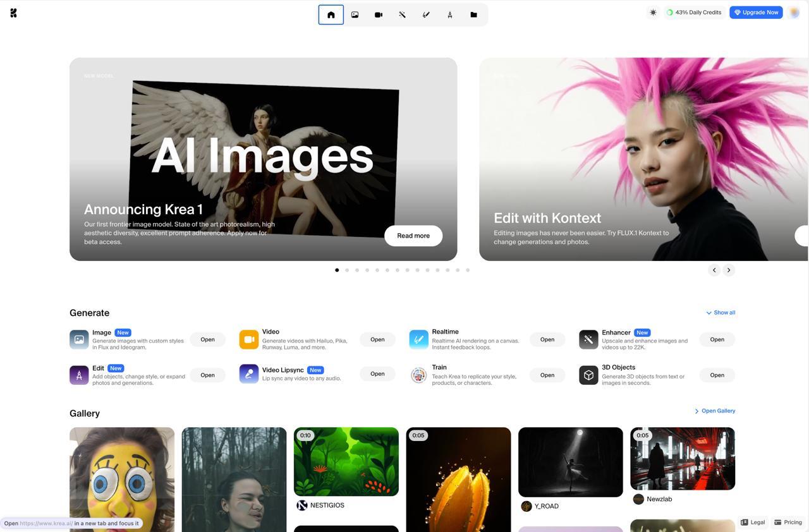809x532 pixels.
Task: Select the second carousel pagination dot
Action: click(x=347, y=270)
